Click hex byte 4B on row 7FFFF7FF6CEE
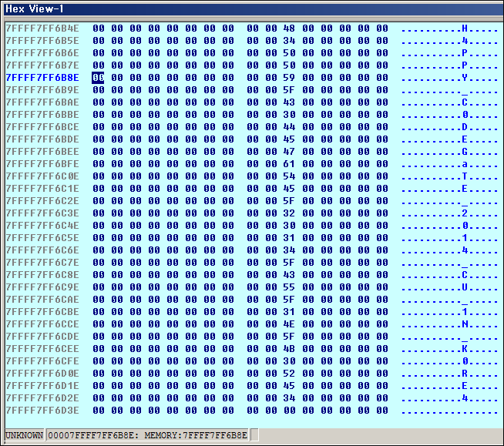Image resolution: width=504 pixels, height=446 pixels. pos(289,349)
